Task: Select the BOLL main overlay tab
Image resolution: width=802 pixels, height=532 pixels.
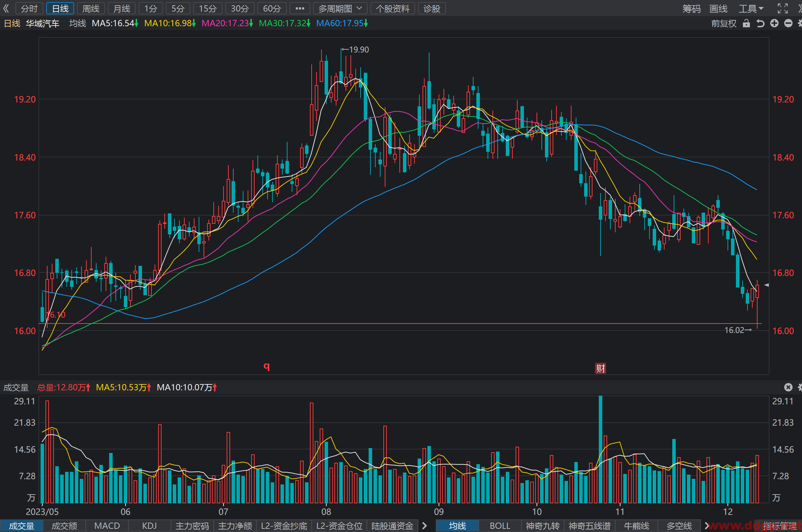Action: click(x=500, y=526)
